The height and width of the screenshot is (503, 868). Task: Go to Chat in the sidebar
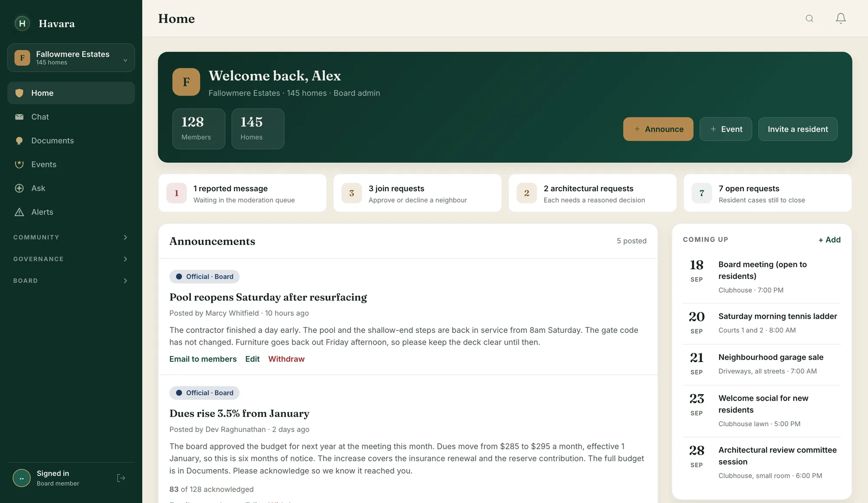[x=71, y=117]
